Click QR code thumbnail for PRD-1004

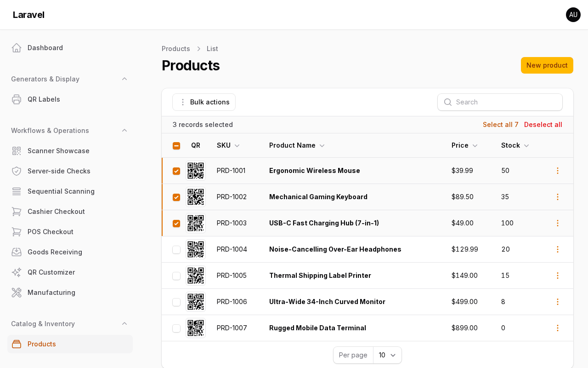[x=196, y=249]
